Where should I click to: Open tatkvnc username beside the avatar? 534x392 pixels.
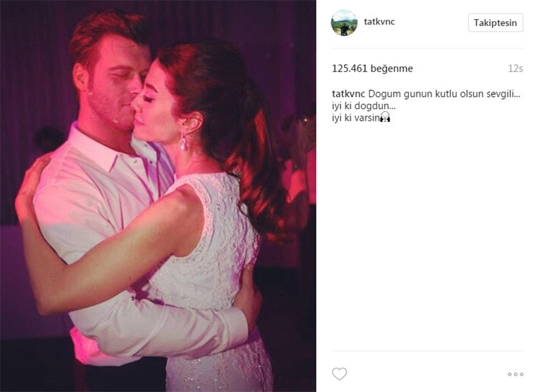click(x=379, y=22)
